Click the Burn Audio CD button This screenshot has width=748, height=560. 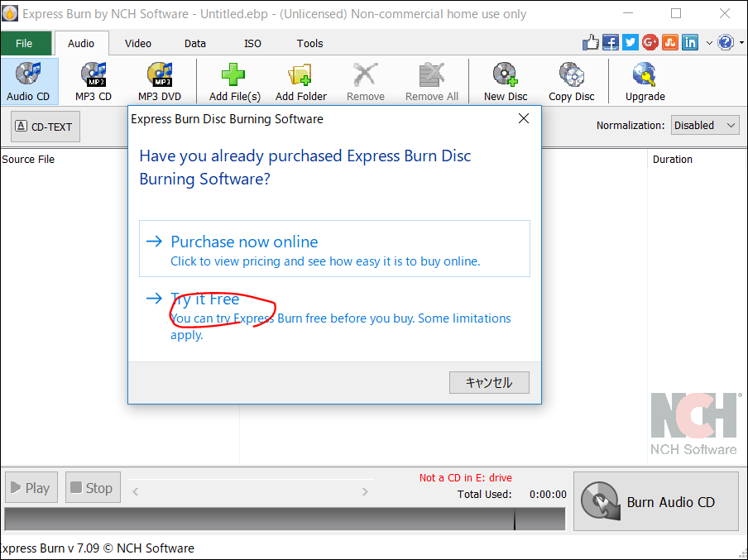656,501
